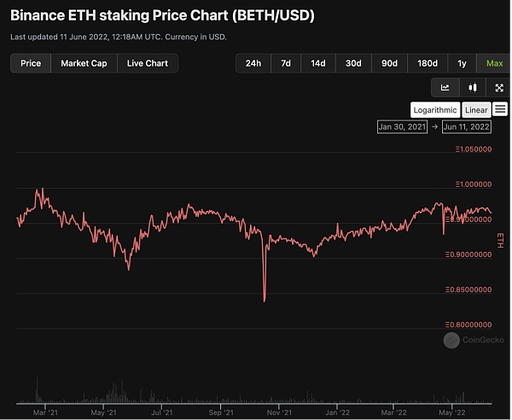Show the 180d time range
Screen dimensions: 512x420
pyautogui.click(x=427, y=63)
